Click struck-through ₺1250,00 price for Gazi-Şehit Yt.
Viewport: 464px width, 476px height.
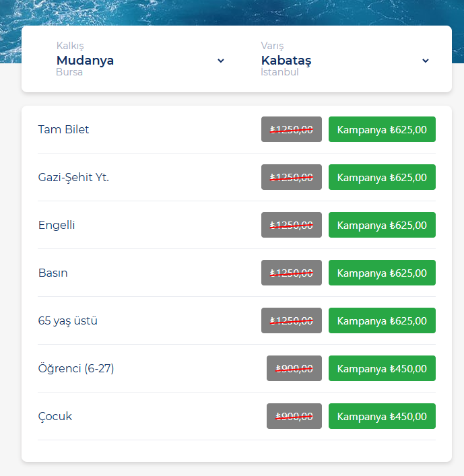click(292, 177)
